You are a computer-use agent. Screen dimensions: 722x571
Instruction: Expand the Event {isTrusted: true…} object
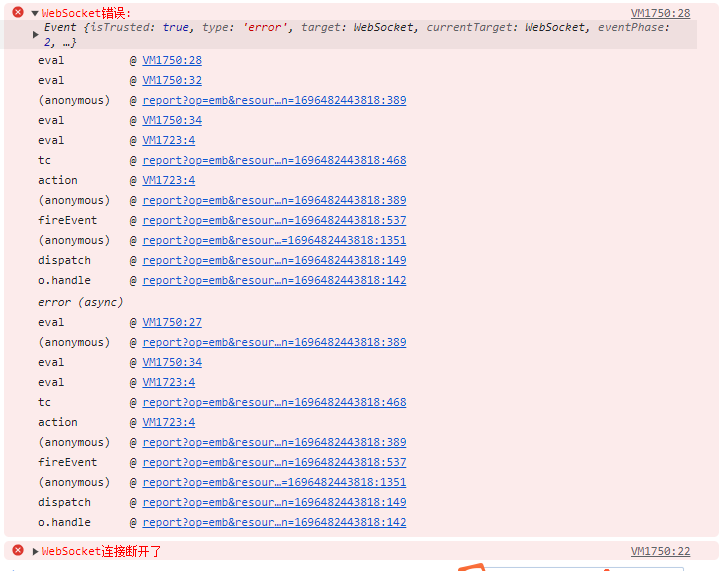pos(35,35)
